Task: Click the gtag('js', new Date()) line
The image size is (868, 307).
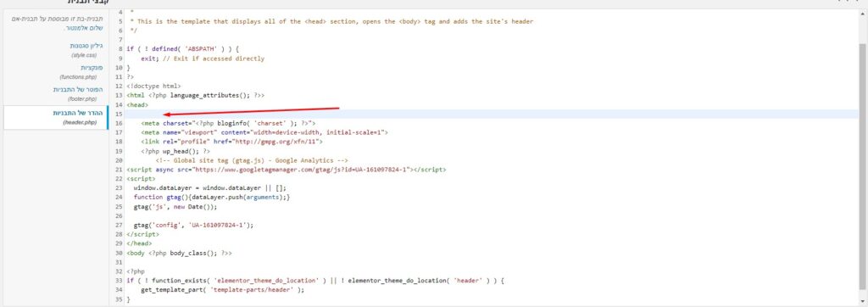Action: (x=175, y=207)
